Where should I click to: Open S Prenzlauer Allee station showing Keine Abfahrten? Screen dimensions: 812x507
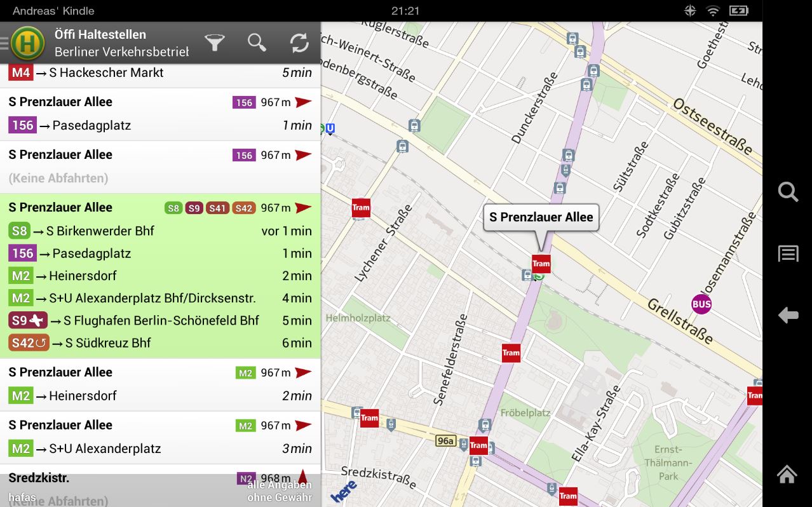(160, 167)
